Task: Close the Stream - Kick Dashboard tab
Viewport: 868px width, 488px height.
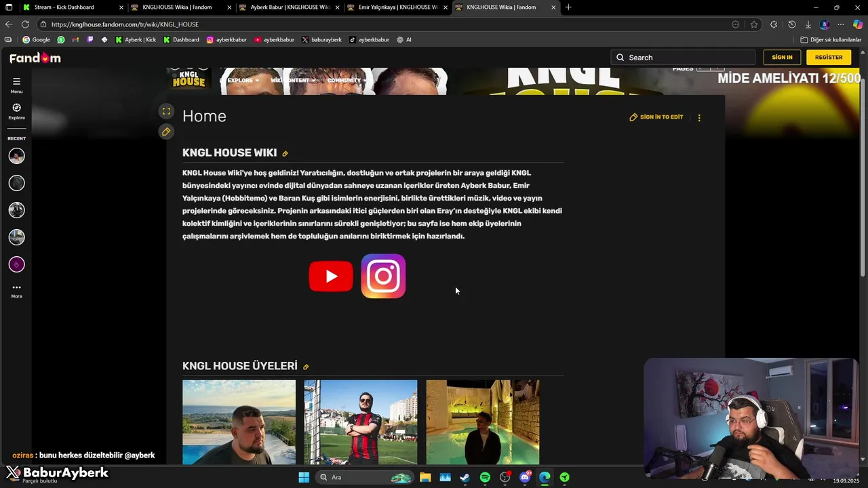Action: pos(121,7)
